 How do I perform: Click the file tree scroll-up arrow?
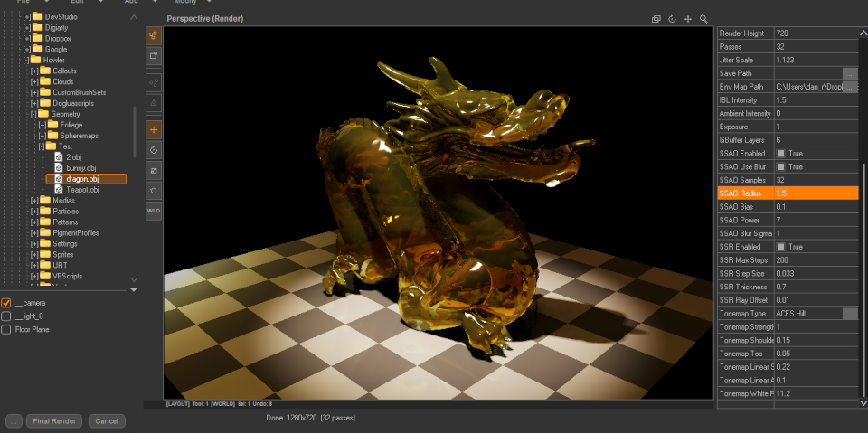pyautogui.click(x=134, y=18)
